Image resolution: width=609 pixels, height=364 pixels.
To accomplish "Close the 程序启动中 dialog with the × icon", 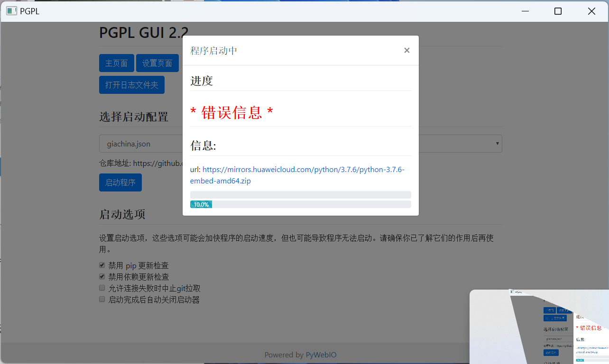I will click(x=406, y=50).
